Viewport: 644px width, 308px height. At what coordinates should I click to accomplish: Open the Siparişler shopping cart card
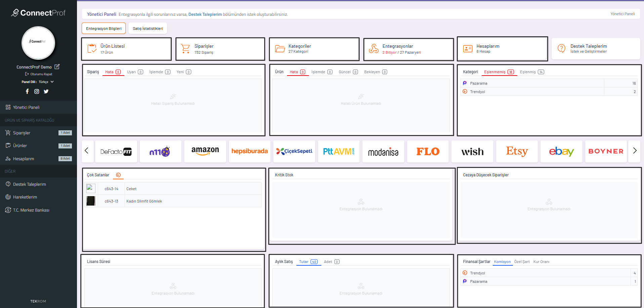click(220, 49)
